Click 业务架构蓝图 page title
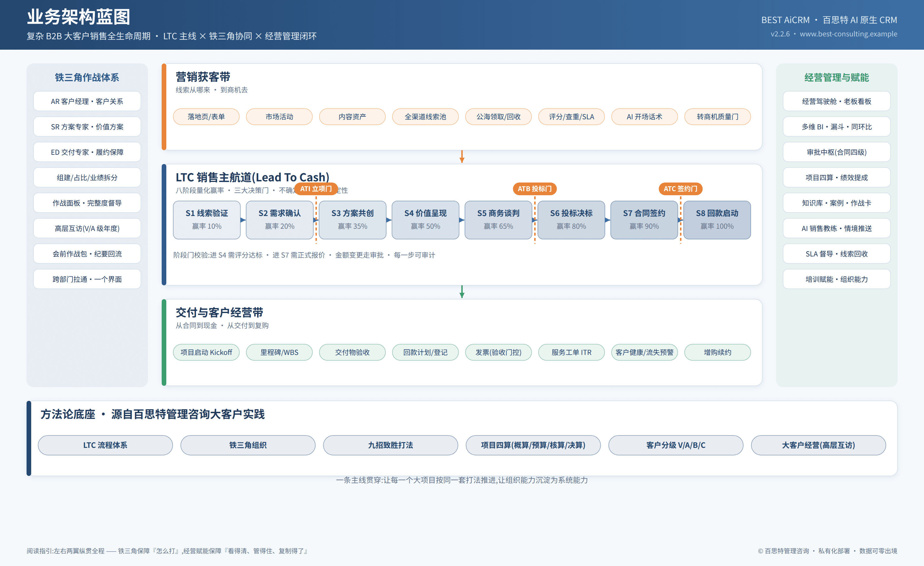The image size is (924, 566). [x=78, y=17]
